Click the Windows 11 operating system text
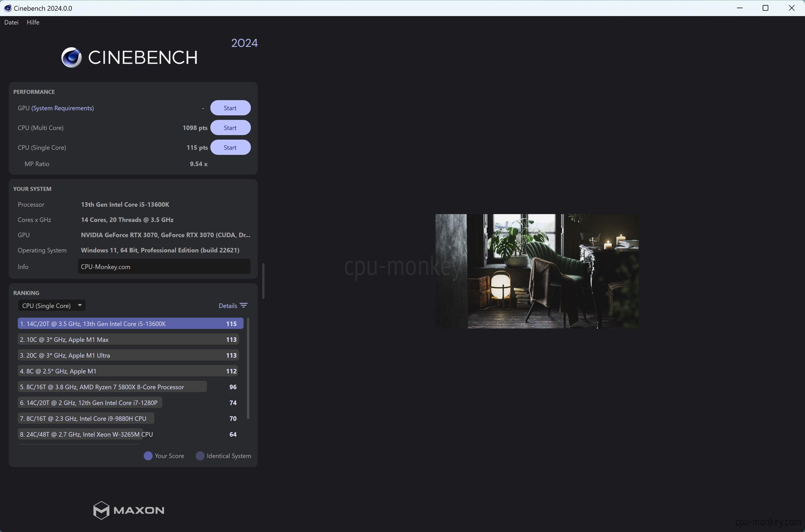 (160, 250)
